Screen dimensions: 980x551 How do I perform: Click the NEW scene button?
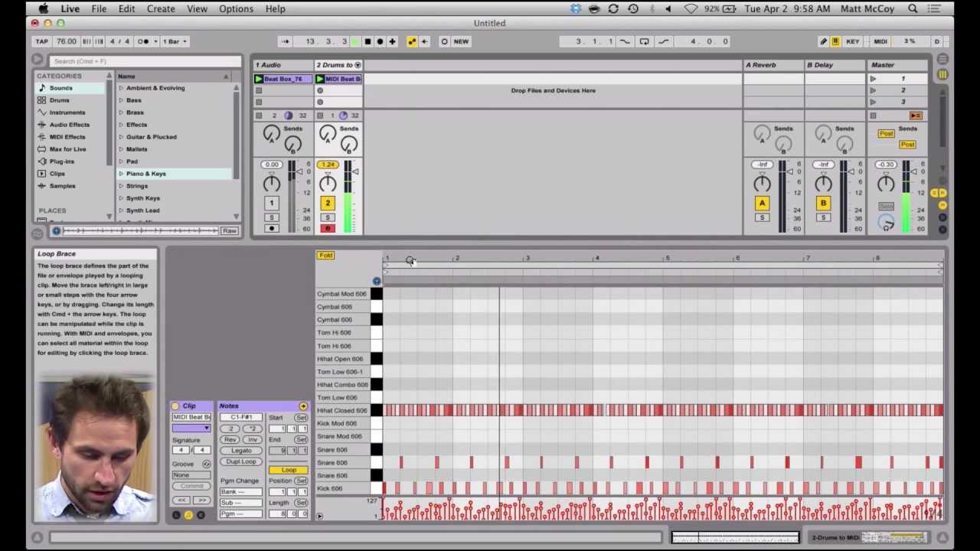point(461,41)
